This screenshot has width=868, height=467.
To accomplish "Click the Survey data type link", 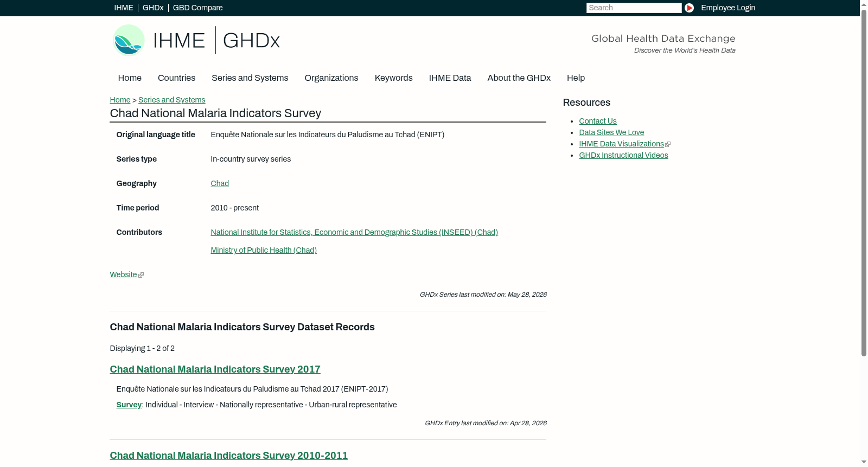I will [x=129, y=405].
